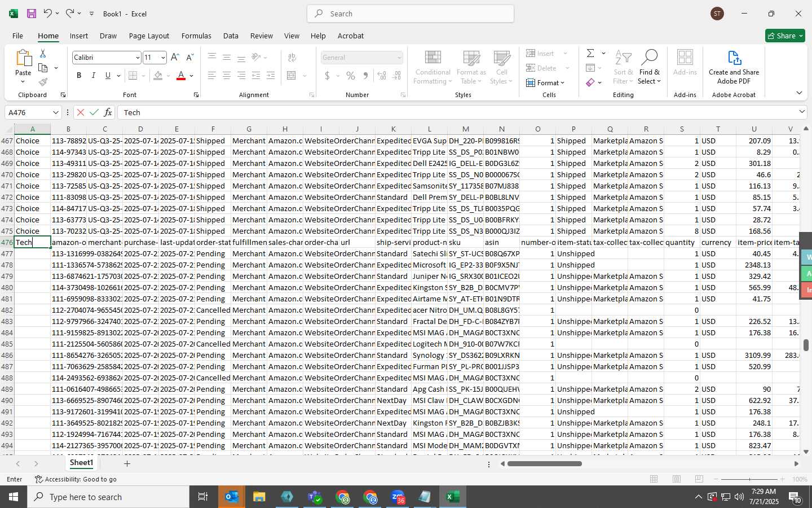Open the Customize Quick Access Toolbar dropdown
The width and height of the screenshot is (812, 508).
click(x=91, y=14)
